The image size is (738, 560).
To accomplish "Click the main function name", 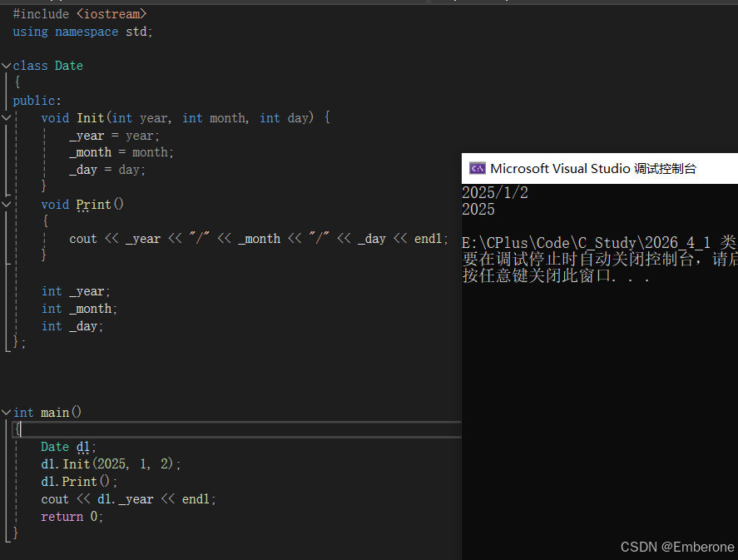I will click(x=55, y=412).
